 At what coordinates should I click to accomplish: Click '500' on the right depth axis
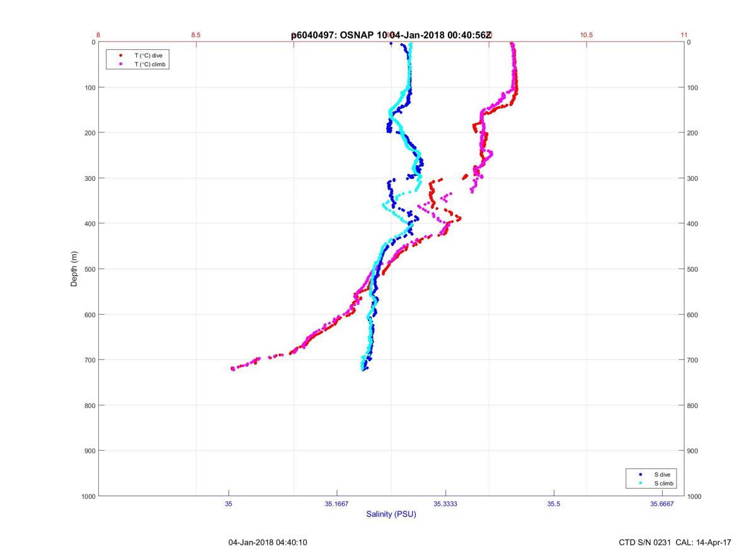[693, 269]
